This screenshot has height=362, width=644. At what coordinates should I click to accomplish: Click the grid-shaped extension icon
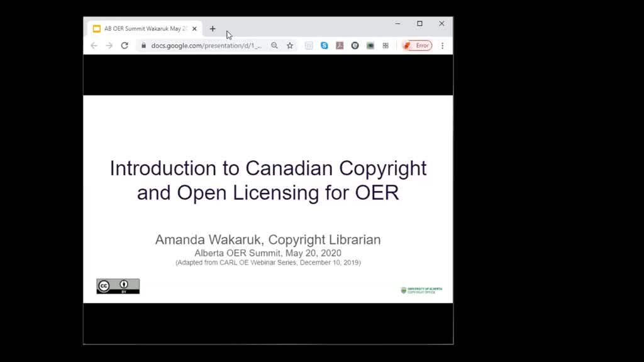click(386, 45)
